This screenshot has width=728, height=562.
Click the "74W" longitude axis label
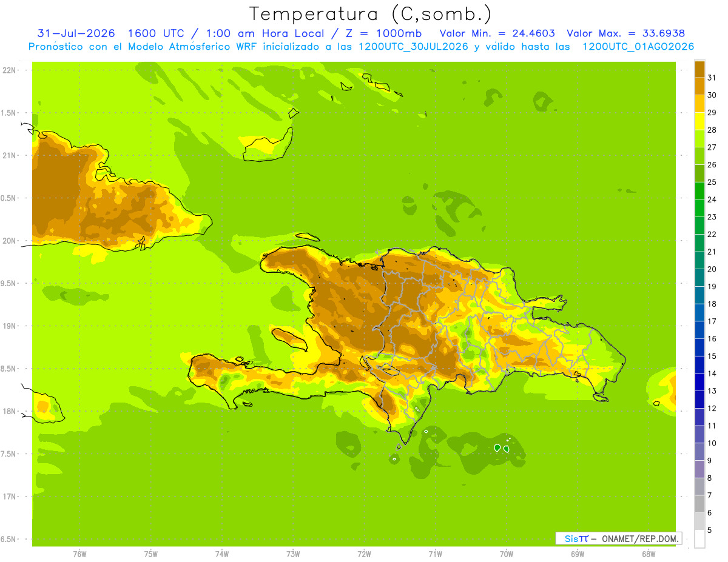222,554
